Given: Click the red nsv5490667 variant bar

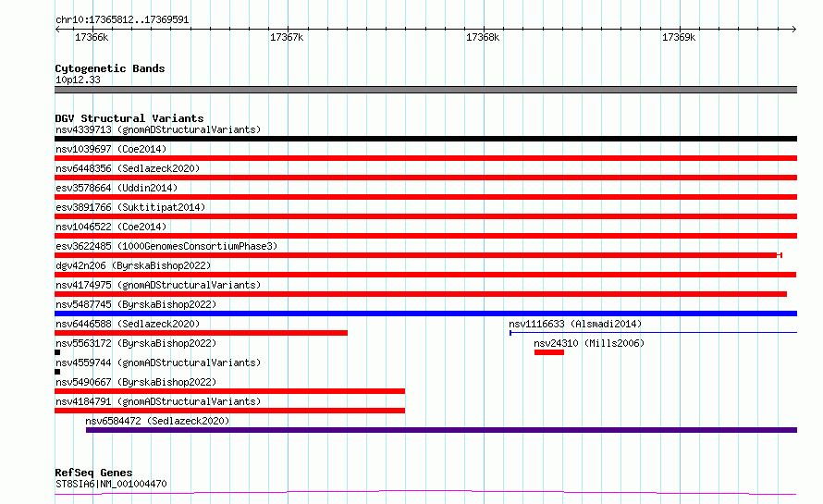Looking at the screenshot, I should click(230, 391).
